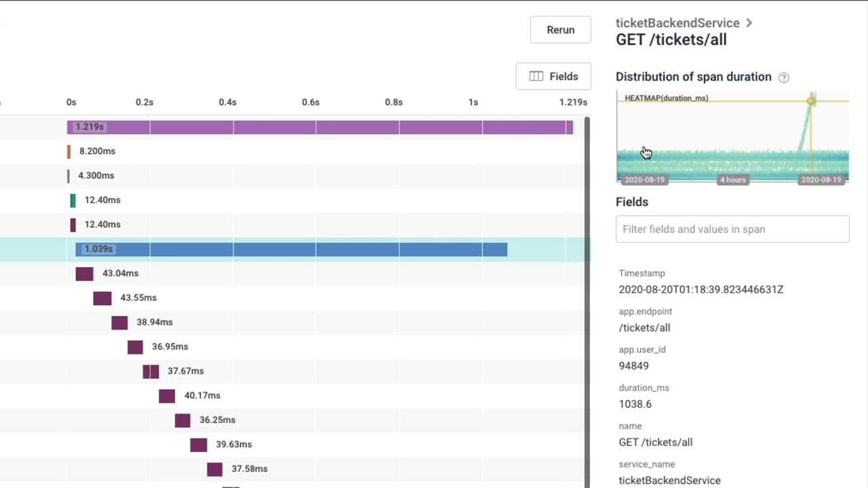Click the 37.58ms span block
This screenshot has height=488, width=868.
click(x=214, y=468)
